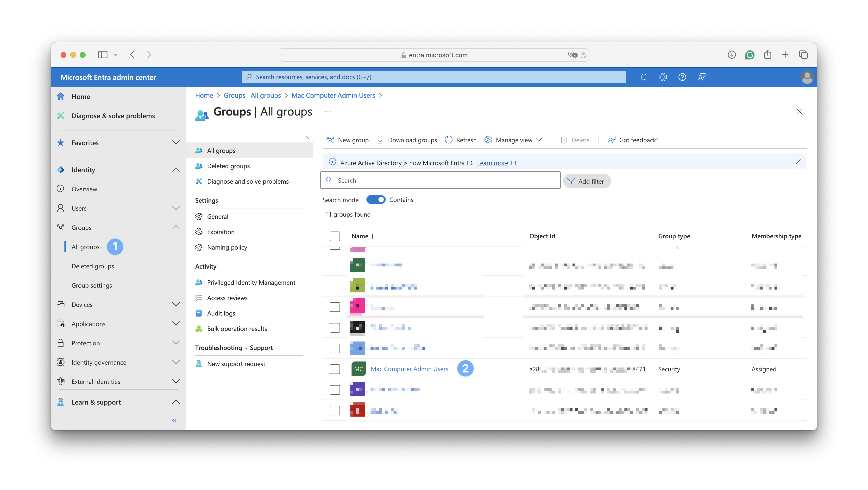The width and height of the screenshot is (868, 490).
Task: Open Audit logs under Activity
Action: (x=221, y=313)
